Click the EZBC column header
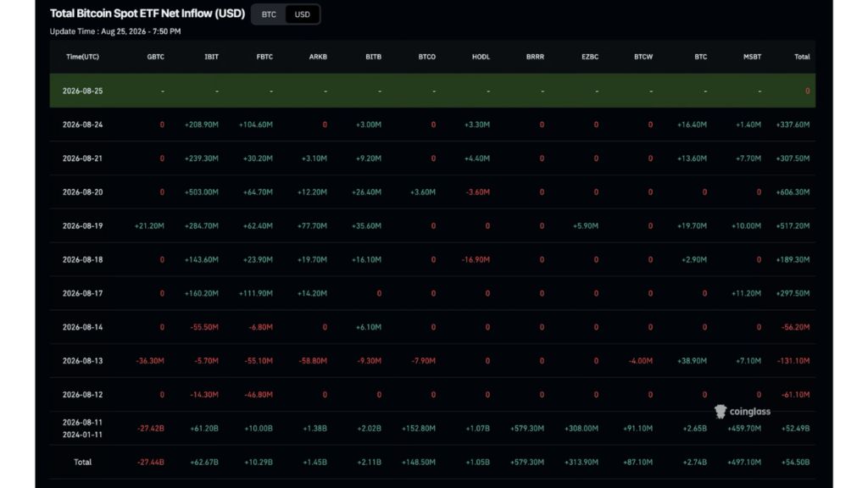 coord(590,57)
